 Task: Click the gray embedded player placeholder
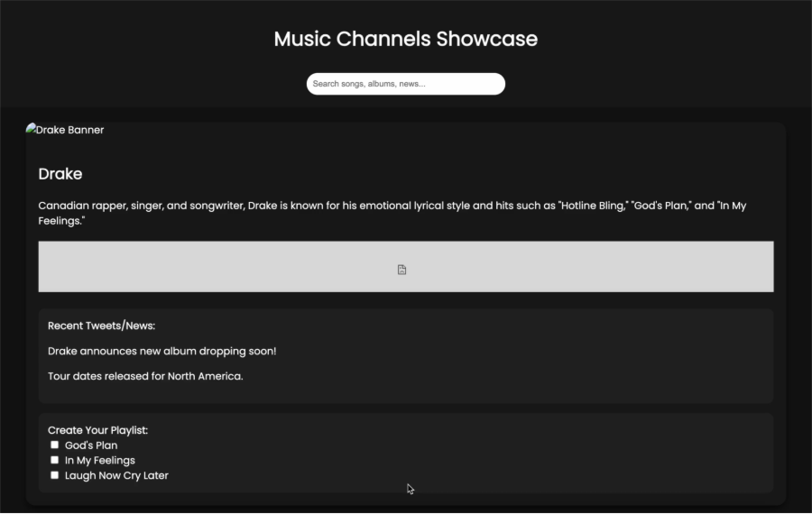pyautogui.click(x=226, y=267)
